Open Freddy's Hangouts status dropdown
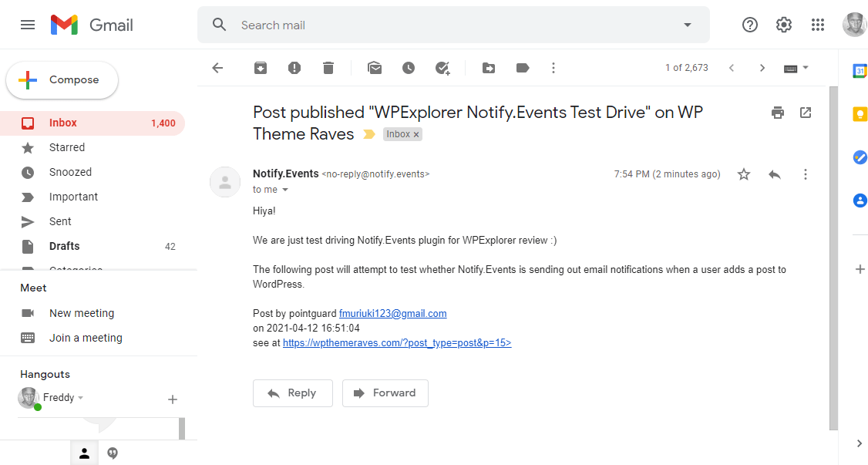Viewport: 868px width, 465px height. coord(80,398)
